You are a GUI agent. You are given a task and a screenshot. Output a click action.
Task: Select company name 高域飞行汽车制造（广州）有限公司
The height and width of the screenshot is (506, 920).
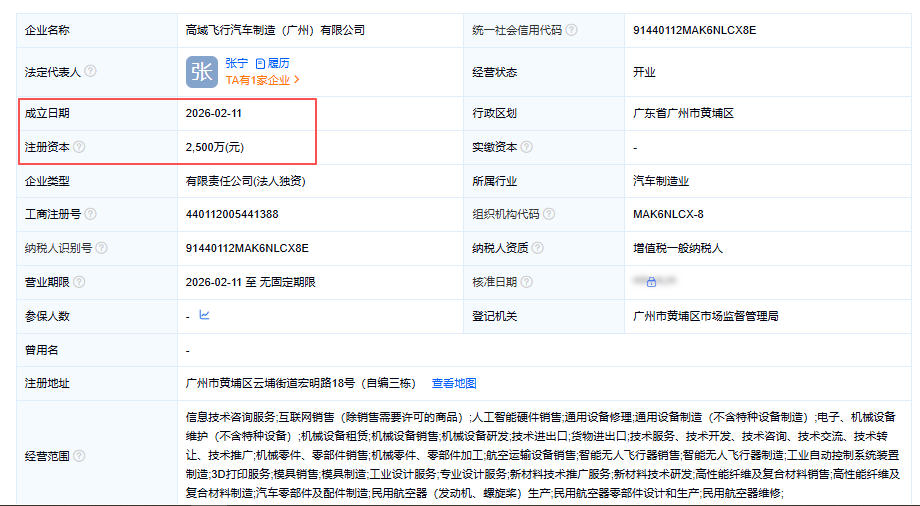click(275, 30)
